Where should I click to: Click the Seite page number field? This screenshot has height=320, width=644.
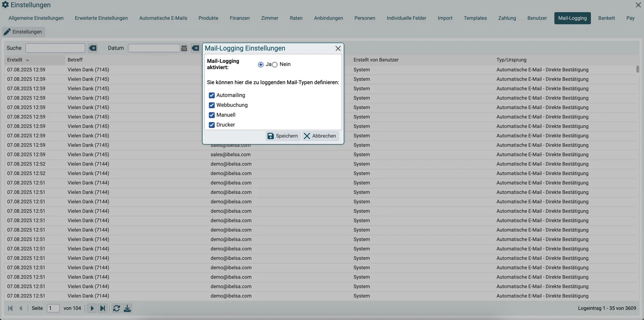53,308
